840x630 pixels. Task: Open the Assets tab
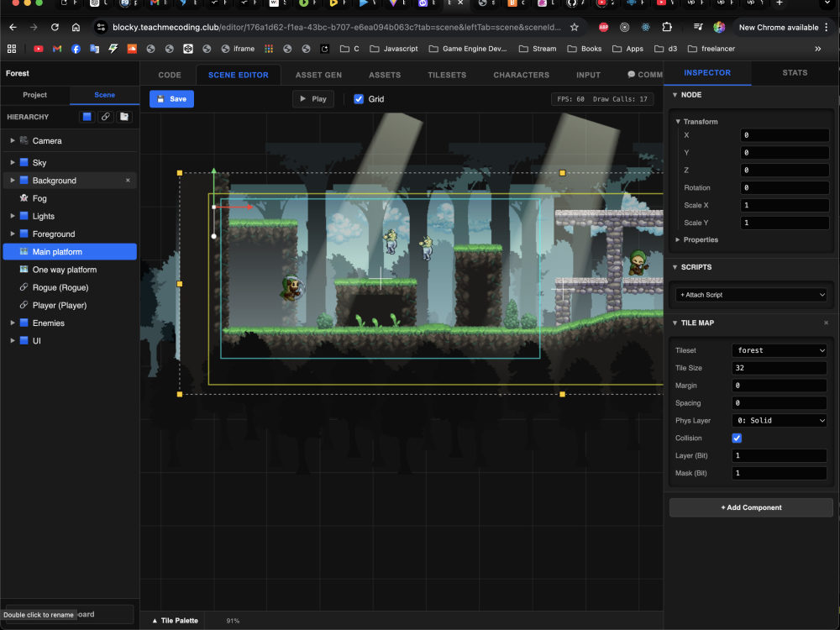pyautogui.click(x=385, y=75)
